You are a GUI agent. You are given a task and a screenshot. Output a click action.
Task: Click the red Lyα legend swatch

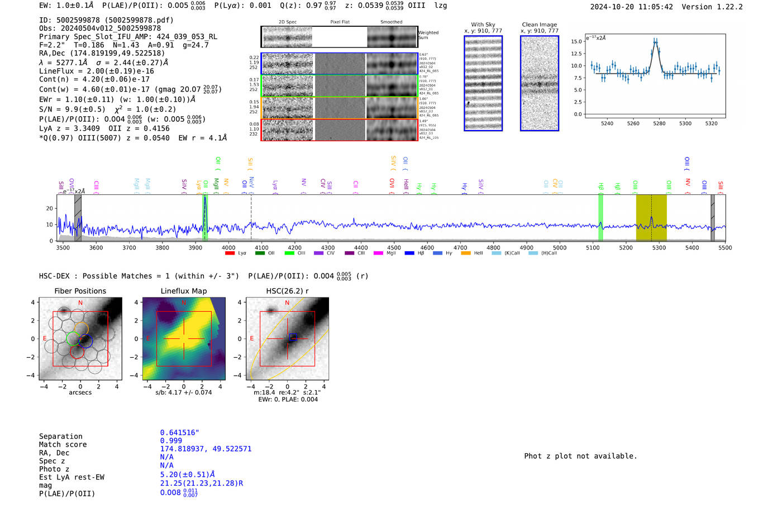(230, 253)
